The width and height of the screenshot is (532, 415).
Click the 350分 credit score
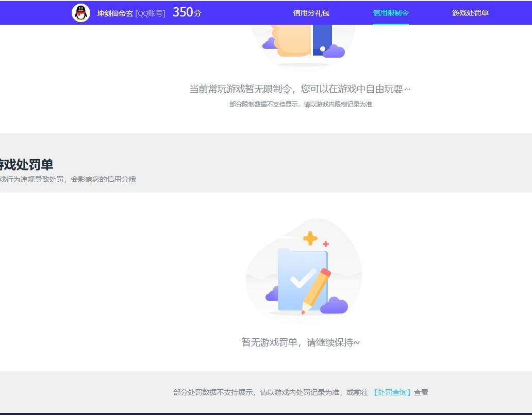click(x=187, y=12)
